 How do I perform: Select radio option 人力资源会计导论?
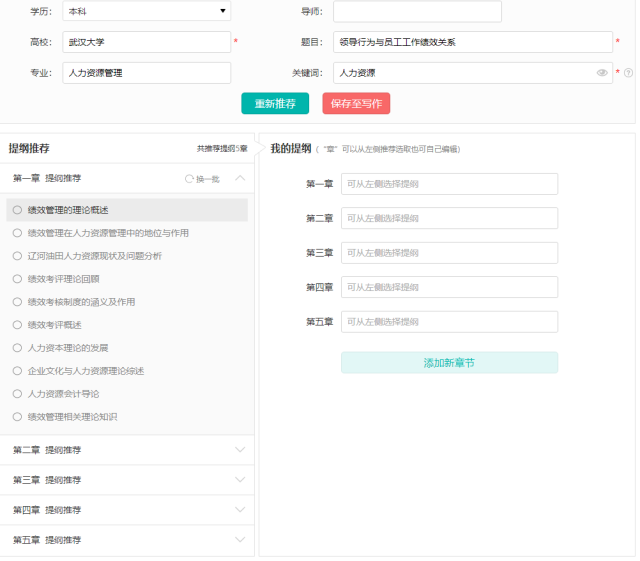point(17,394)
